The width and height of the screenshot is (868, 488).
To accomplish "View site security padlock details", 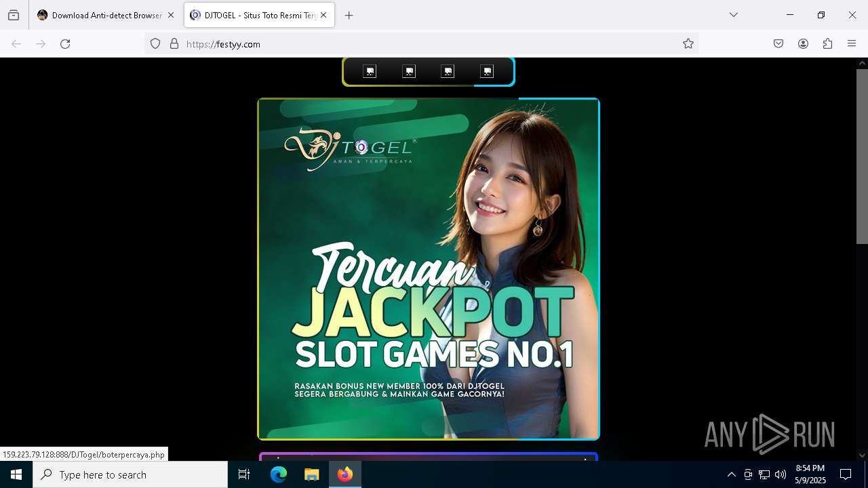I will (x=174, y=44).
